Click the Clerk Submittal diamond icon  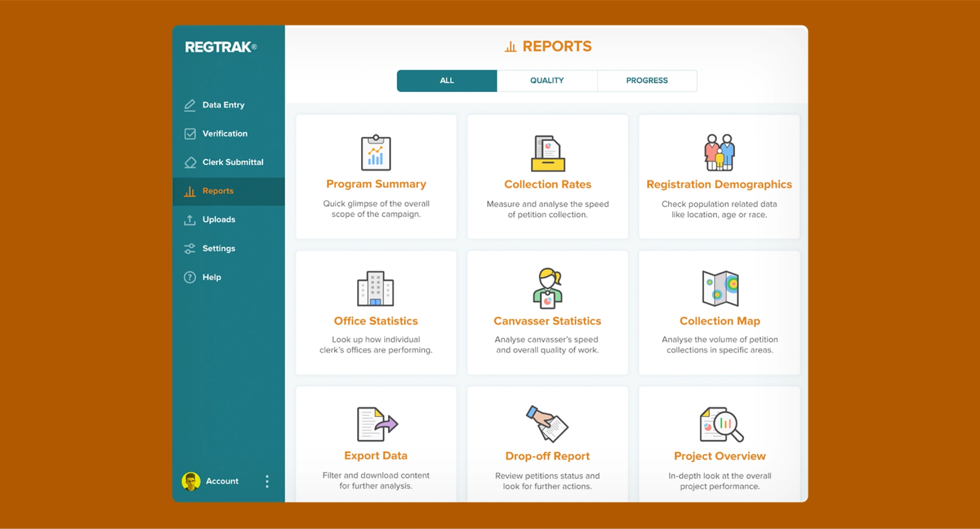pyautogui.click(x=190, y=162)
